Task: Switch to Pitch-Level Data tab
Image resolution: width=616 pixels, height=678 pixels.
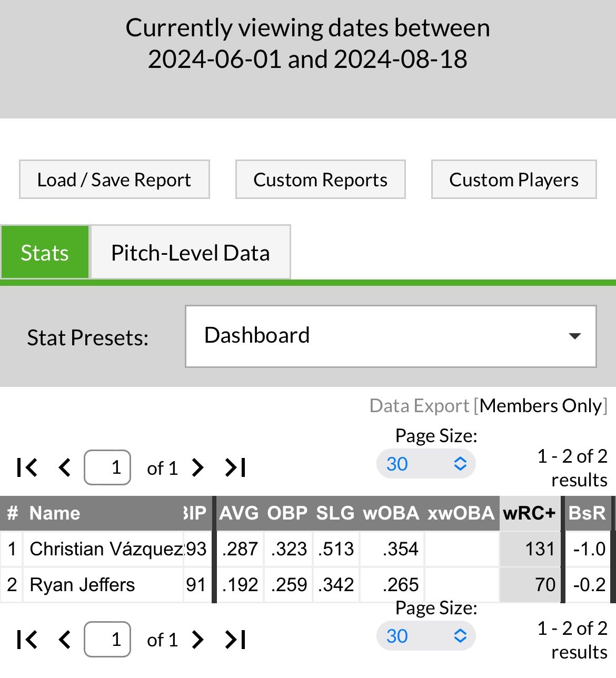Action: [x=190, y=253]
